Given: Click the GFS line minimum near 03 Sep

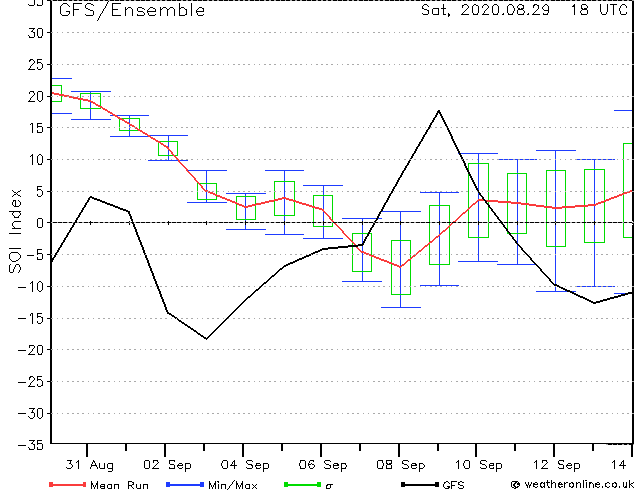Looking at the screenshot, I should (206, 339).
